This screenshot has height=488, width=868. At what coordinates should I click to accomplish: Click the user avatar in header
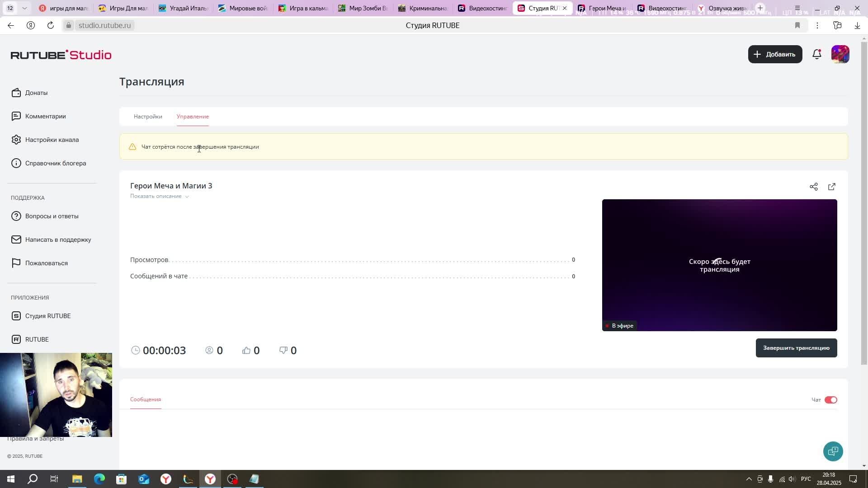(x=840, y=54)
